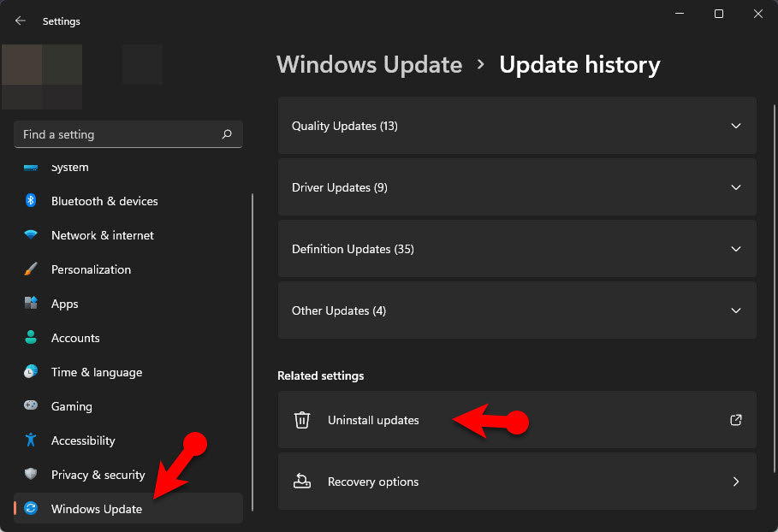Image resolution: width=778 pixels, height=532 pixels.
Task: Click the Privacy shield icon
Action: (x=31, y=474)
